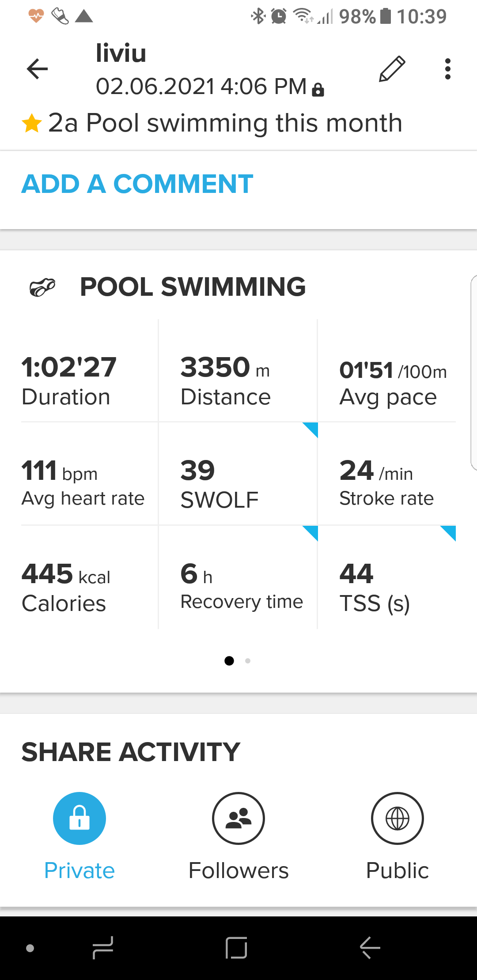
Task: Expand the Recovery time corner marker
Action: pos(311,532)
